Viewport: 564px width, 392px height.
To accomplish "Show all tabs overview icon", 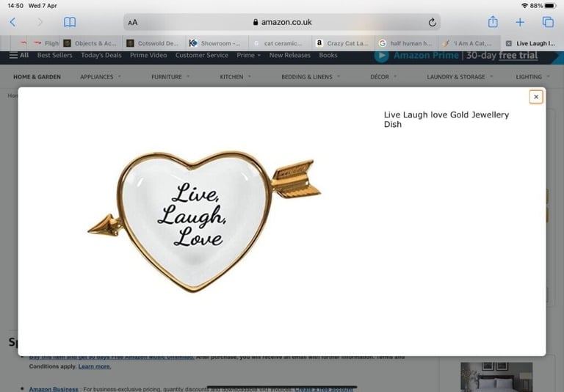I will click(x=548, y=22).
